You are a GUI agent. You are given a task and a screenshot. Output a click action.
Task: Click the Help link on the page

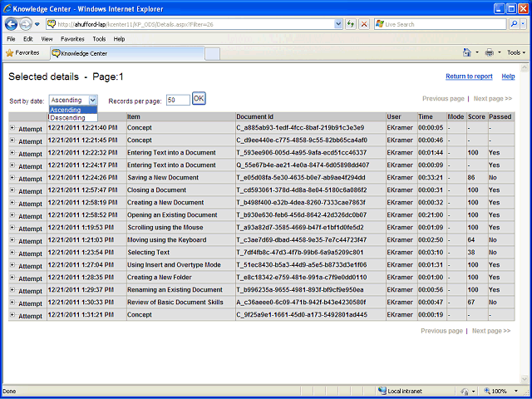pos(508,76)
